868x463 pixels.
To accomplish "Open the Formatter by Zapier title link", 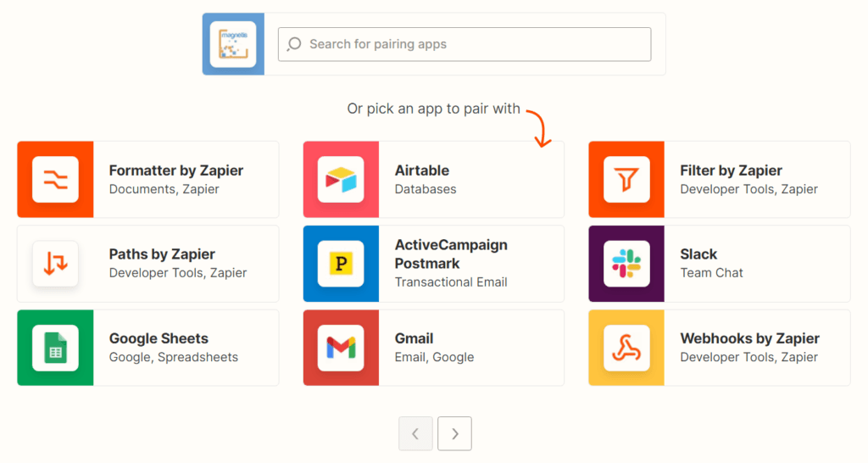I will tap(176, 170).
